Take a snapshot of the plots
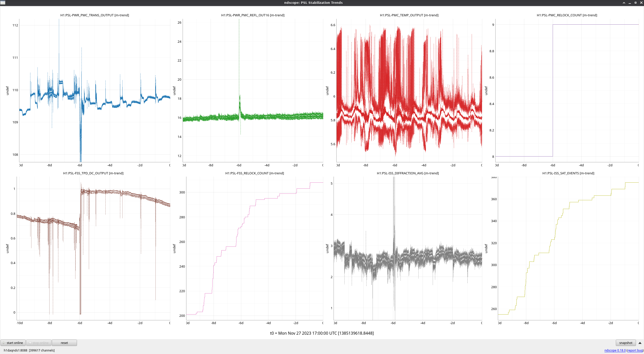644x354 pixels. click(x=625, y=343)
